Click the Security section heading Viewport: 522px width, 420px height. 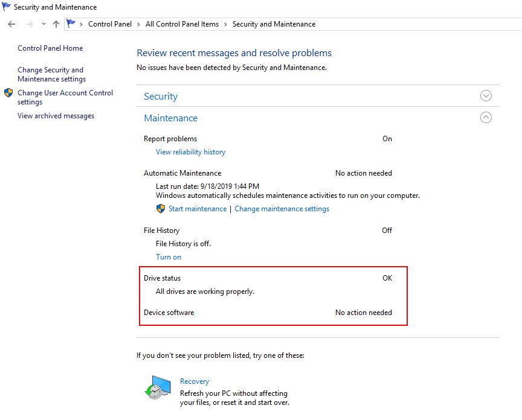[x=161, y=97]
